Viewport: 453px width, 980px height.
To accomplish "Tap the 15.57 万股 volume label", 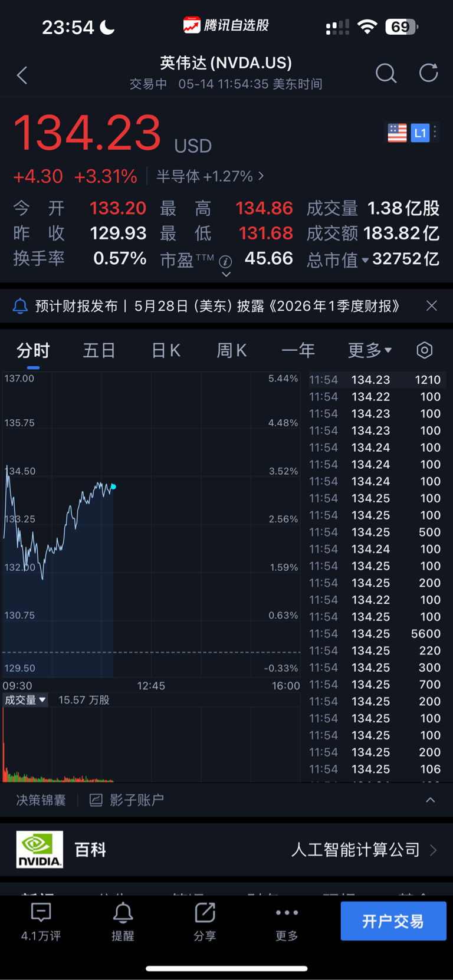I will (x=84, y=700).
